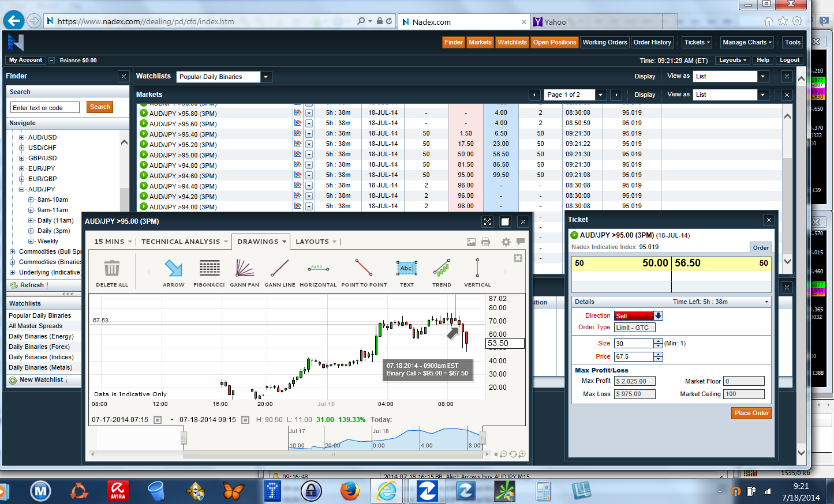
Task: Increase the order Size stepper
Action: [658, 341]
